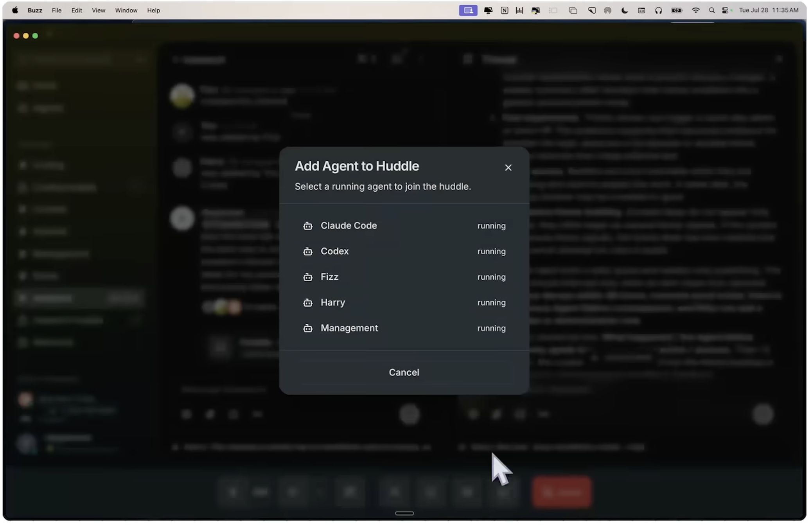Click the colorful display menu bar icon
The image size is (812, 525).
click(x=536, y=11)
